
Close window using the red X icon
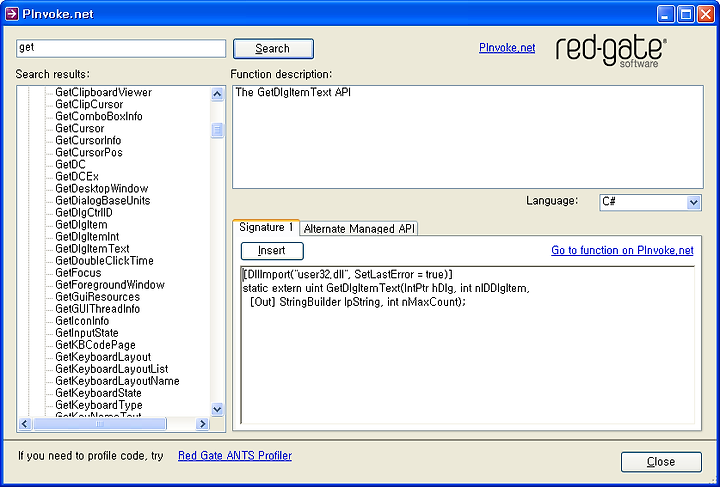coord(706,14)
